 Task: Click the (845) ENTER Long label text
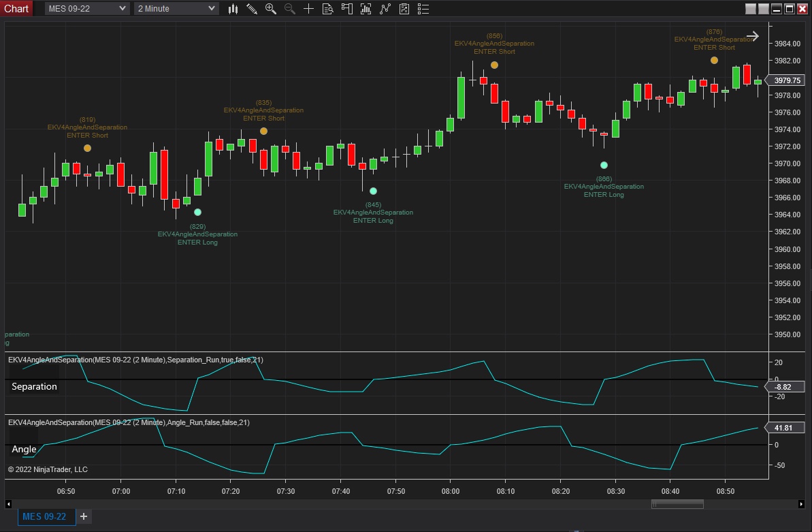click(374, 213)
